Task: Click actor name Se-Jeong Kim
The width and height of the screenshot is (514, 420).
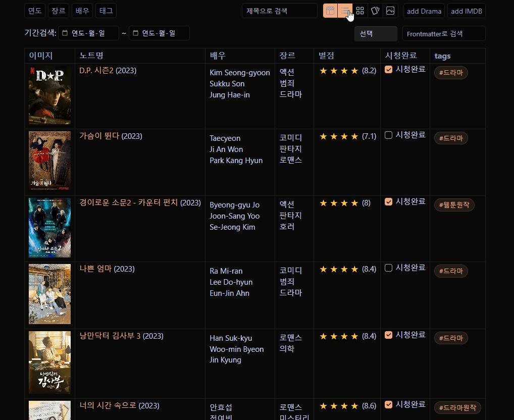Action: coord(232,227)
